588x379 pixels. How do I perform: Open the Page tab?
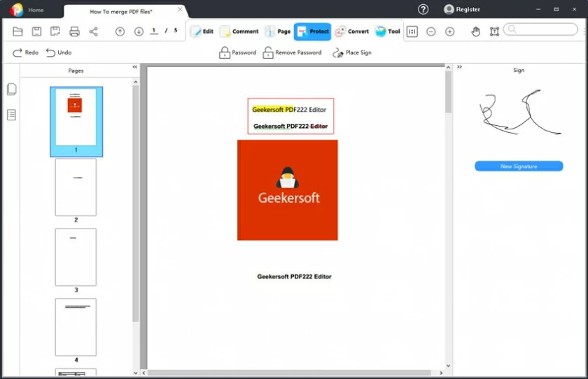coord(278,31)
